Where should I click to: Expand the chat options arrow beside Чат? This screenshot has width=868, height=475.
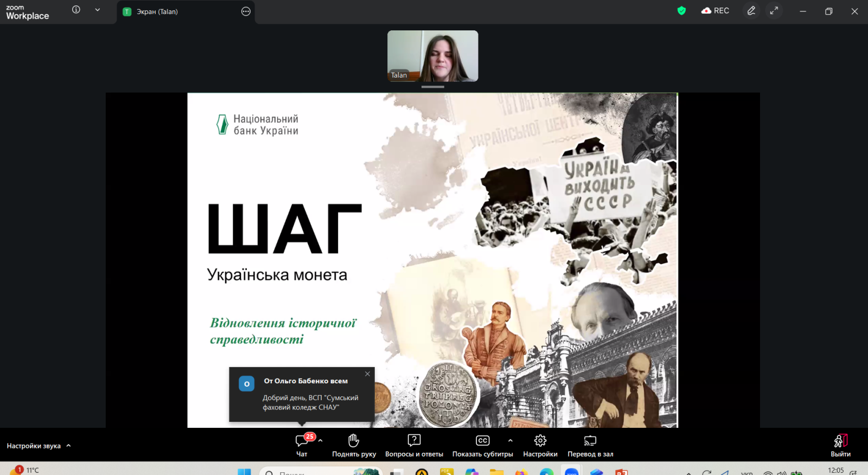click(321, 440)
